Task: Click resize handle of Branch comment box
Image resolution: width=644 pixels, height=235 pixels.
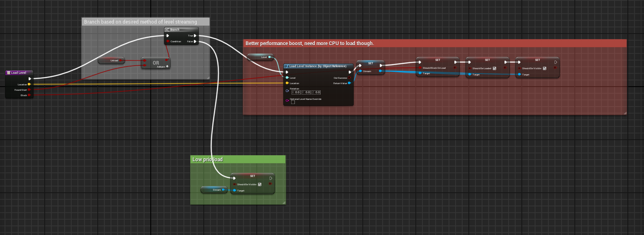Action: coord(207,78)
